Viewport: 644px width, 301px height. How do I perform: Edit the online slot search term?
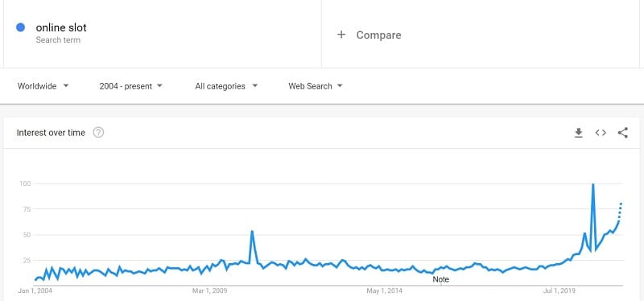61,28
